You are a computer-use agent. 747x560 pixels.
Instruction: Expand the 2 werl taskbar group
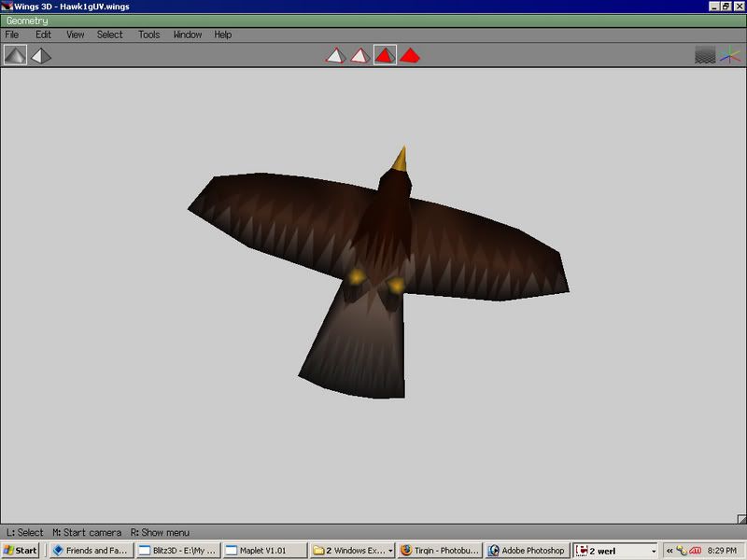[615, 551]
